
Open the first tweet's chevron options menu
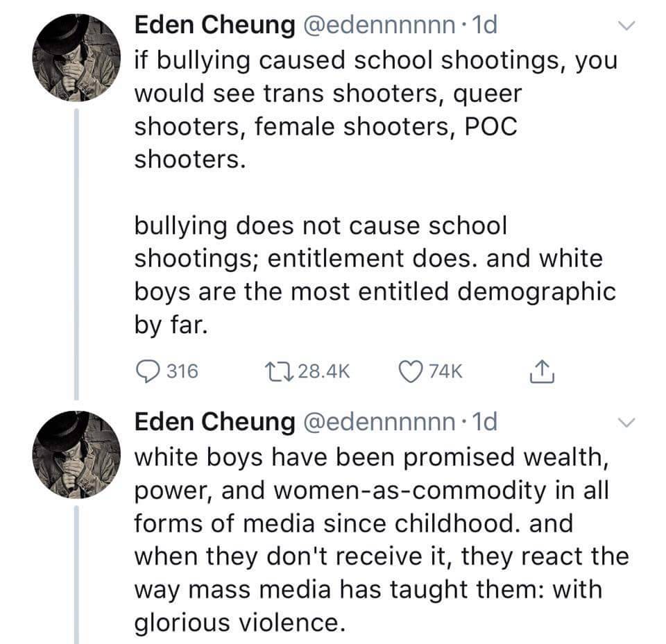[626, 27]
